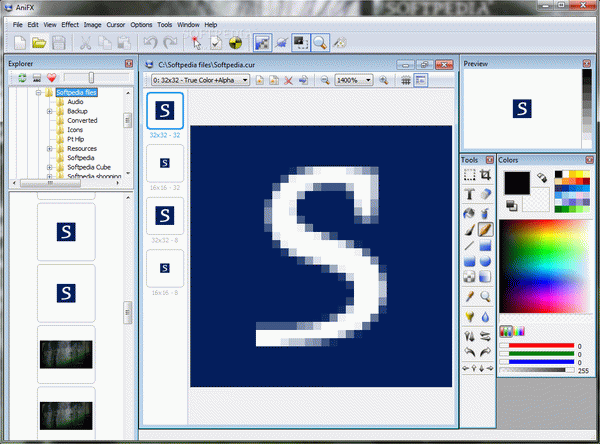This screenshot has height=444, width=600.
Task: Open the Options menu
Action: click(141, 24)
